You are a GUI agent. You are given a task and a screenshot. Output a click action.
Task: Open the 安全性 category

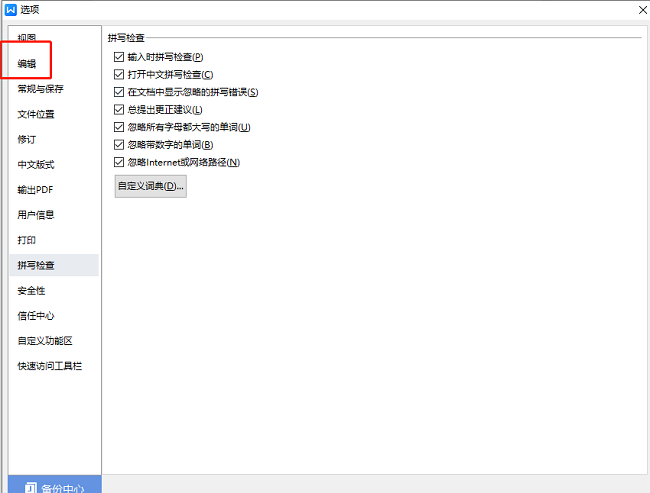[x=31, y=291]
